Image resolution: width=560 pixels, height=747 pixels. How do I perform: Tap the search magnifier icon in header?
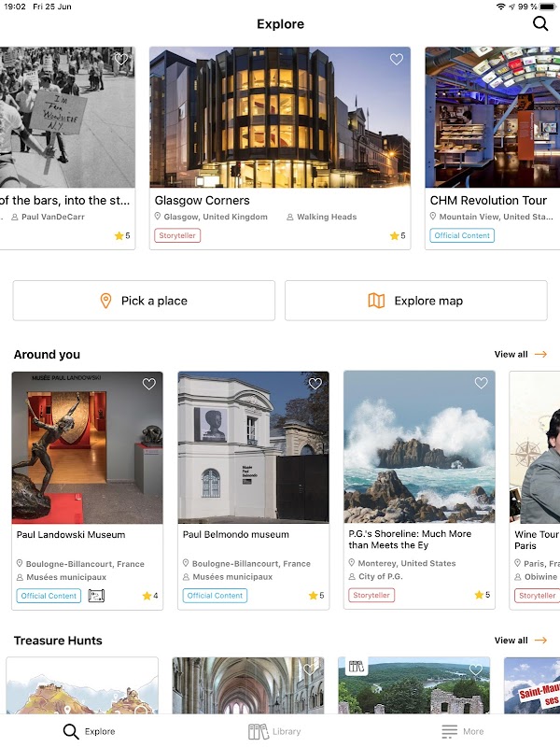tap(540, 24)
